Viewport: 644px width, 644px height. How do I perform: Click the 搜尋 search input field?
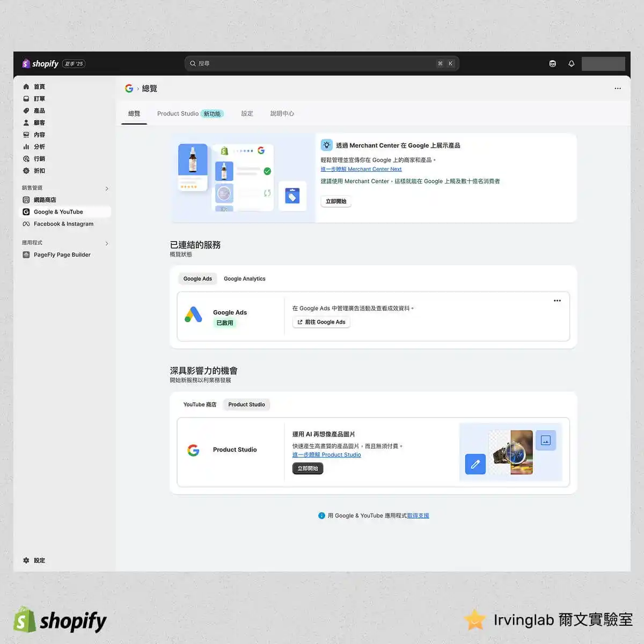tap(322, 63)
